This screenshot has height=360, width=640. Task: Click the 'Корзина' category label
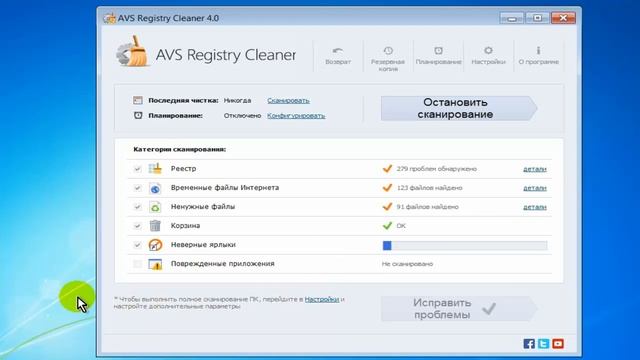point(185,226)
